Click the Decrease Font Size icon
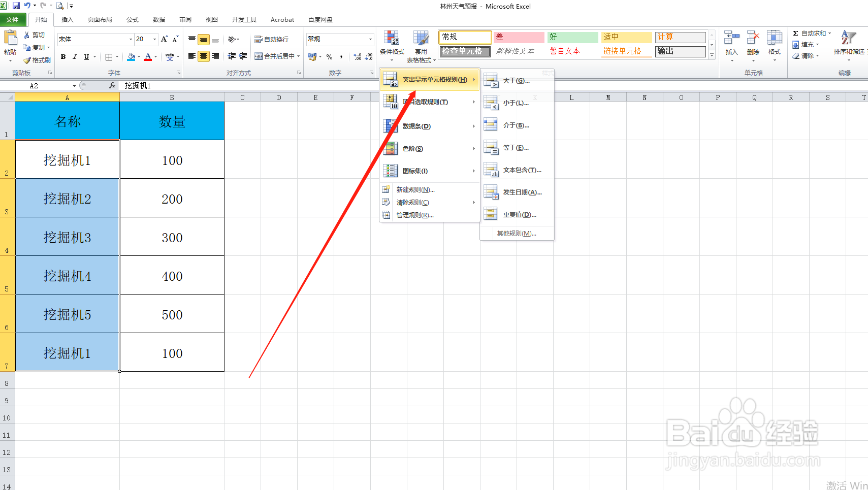Viewport: 868px width, 490px height. tap(176, 39)
